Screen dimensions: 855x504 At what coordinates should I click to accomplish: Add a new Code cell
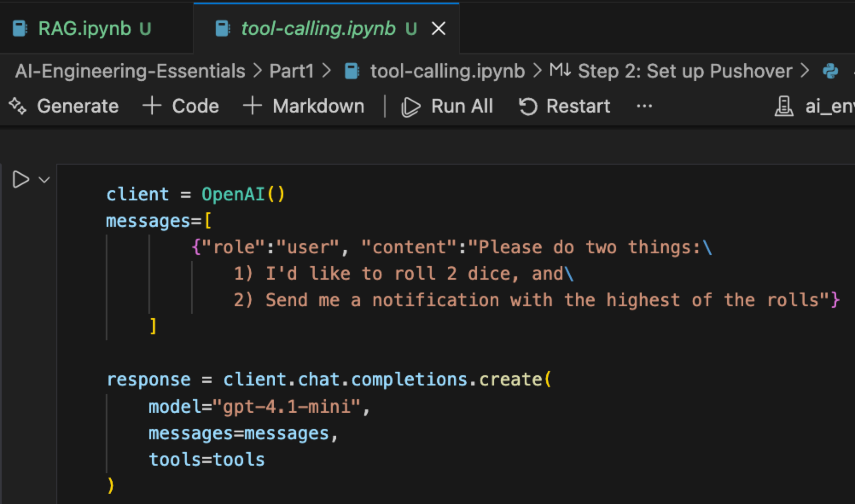click(181, 106)
